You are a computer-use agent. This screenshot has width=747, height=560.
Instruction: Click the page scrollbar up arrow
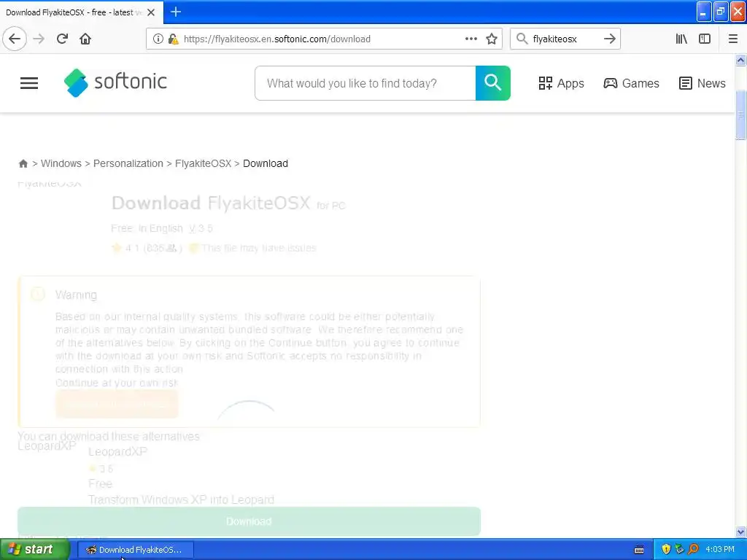coord(740,60)
